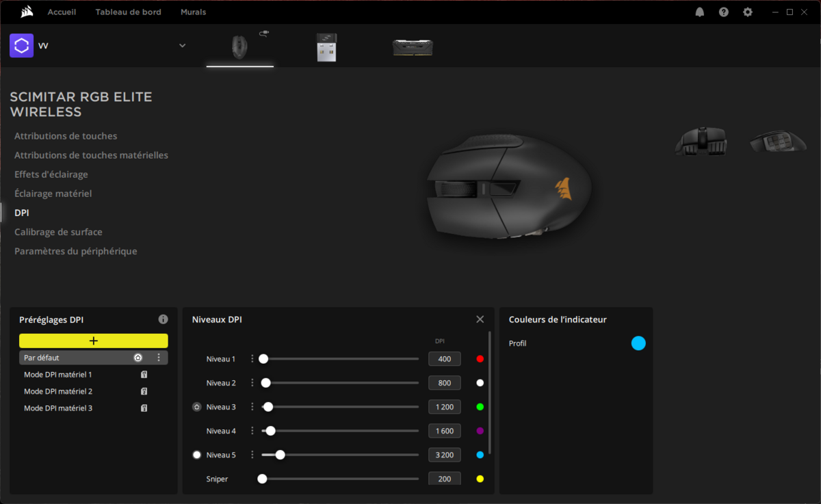Open the settings gear icon

pyautogui.click(x=748, y=12)
